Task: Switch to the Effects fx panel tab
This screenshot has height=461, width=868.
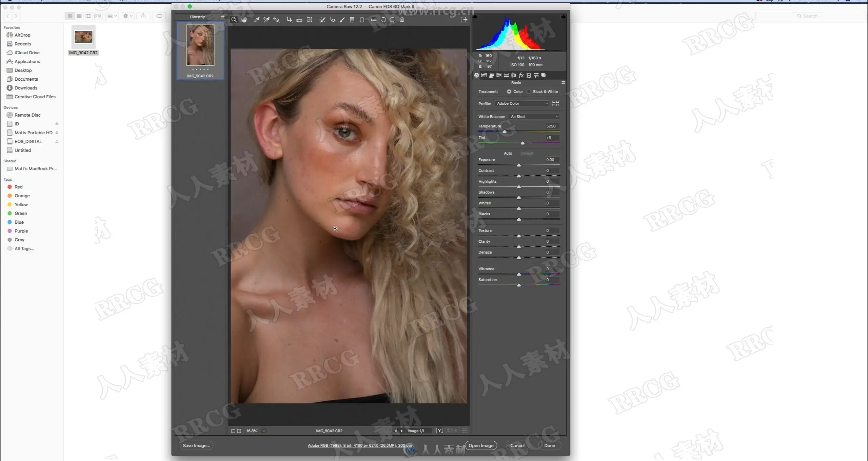Action: click(521, 75)
